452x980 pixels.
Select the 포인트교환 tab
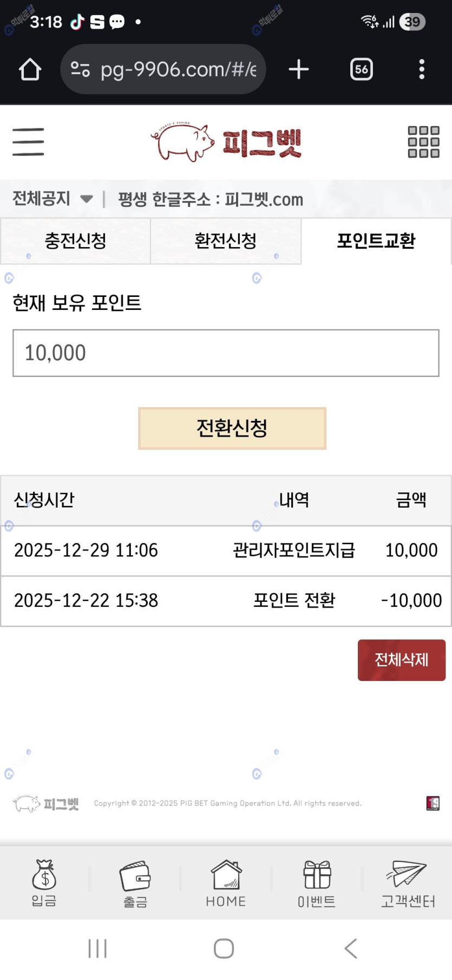click(376, 241)
